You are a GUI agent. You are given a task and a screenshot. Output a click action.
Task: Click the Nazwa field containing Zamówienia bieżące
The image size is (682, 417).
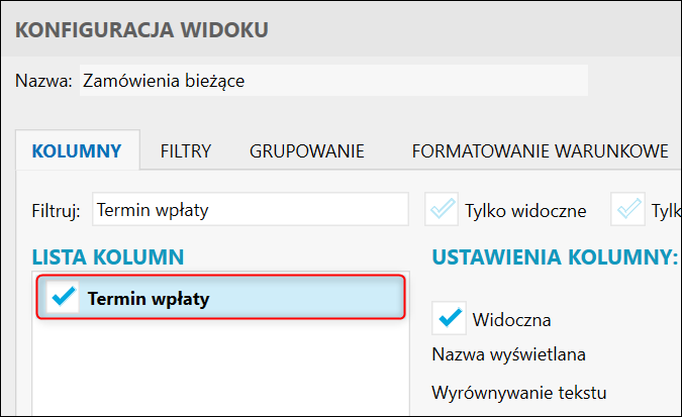point(332,81)
